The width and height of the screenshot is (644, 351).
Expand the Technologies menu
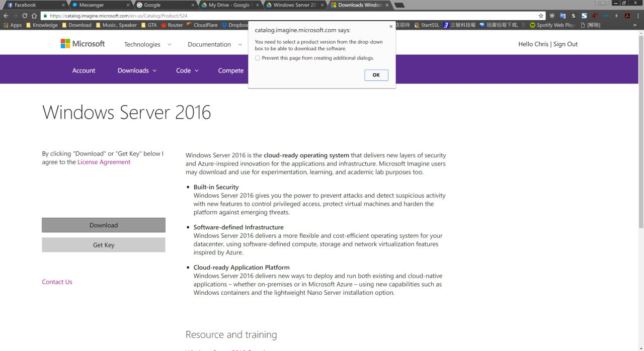pos(147,44)
